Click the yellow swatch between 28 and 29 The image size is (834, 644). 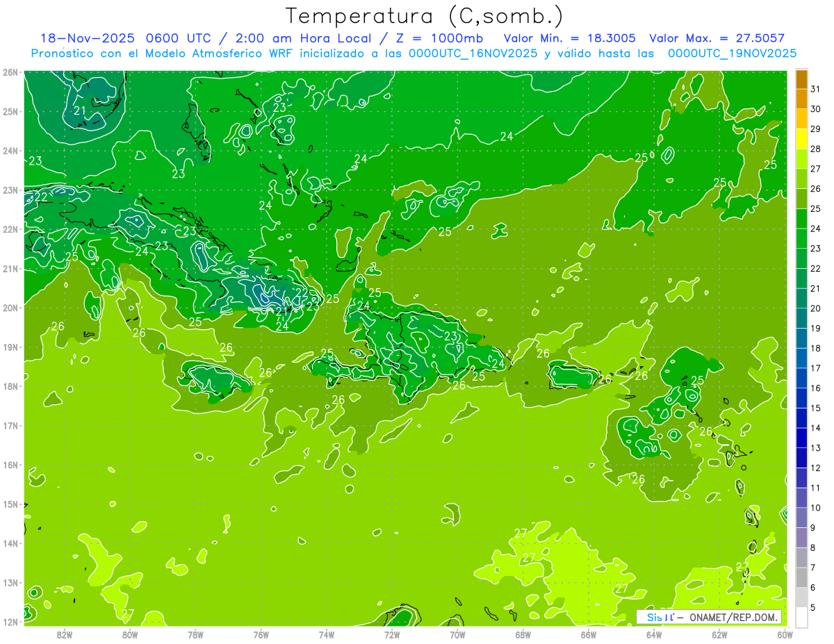click(802, 139)
